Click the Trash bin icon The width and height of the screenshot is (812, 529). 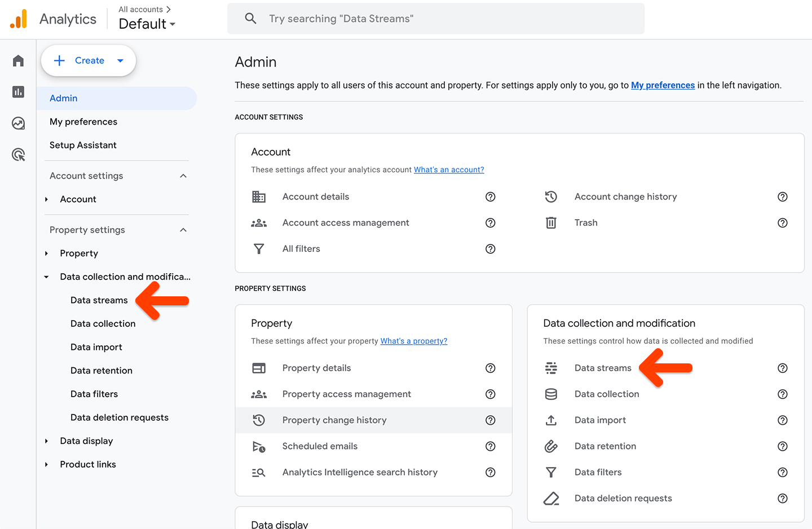(551, 223)
